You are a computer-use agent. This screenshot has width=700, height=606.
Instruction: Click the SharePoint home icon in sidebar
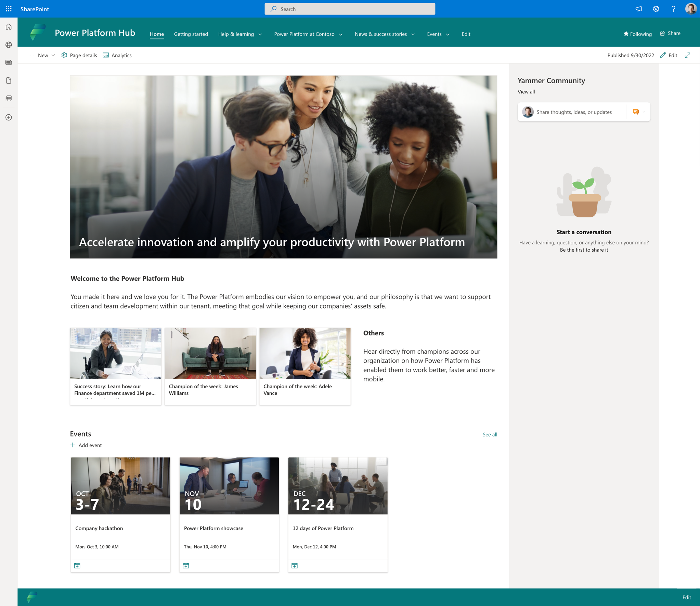pyautogui.click(x=9, y=27)
